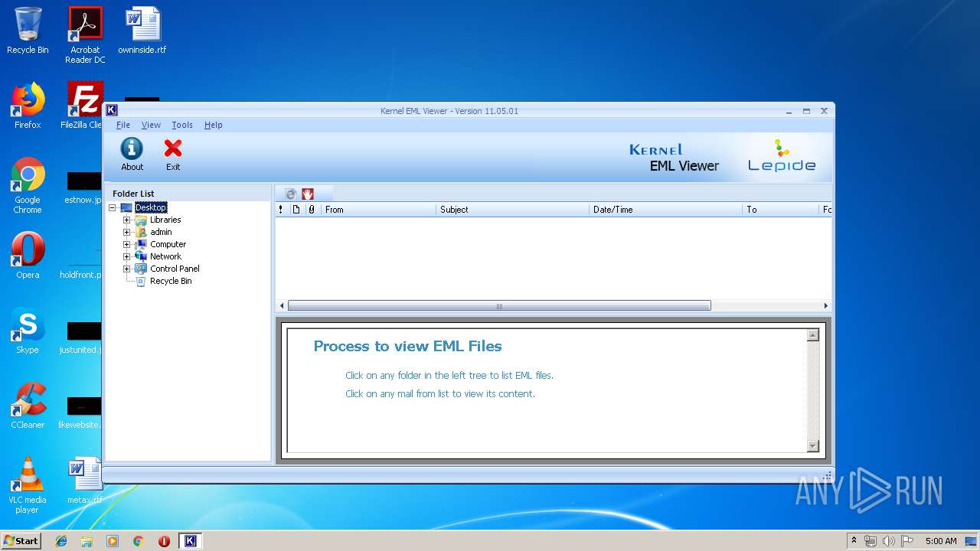This screenshot has height=551, width=980.
Task: Select Control Panel in the folder tree
Action: [x=175, y=269]
